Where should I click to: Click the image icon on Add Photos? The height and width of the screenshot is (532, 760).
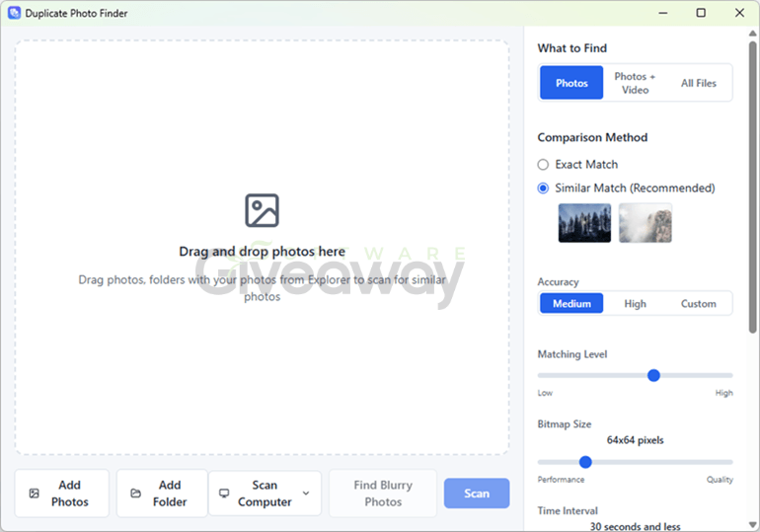click(34, 494)
